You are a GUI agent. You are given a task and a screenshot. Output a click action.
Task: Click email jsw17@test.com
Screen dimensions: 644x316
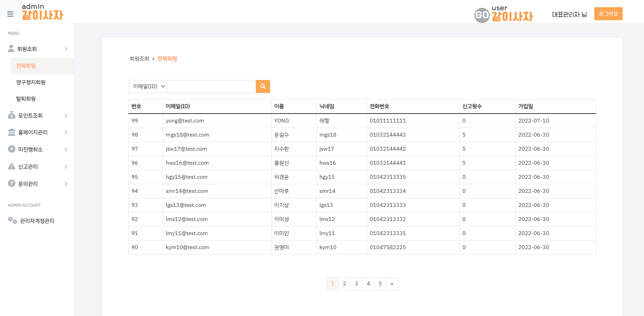[x=186, y=149]
